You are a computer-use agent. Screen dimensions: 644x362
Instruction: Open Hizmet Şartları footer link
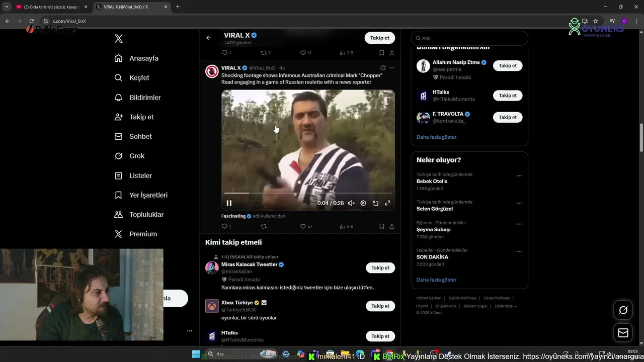pyautogui.click(x=428, y=298)
